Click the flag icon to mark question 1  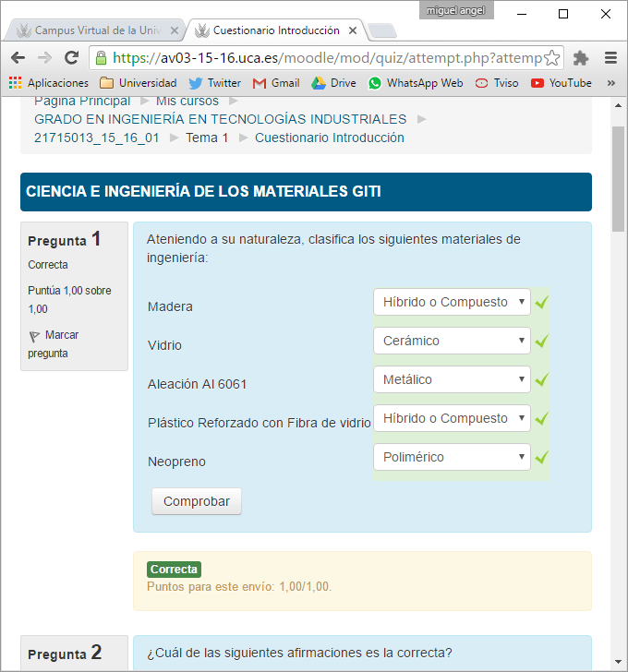click(34, 336)
